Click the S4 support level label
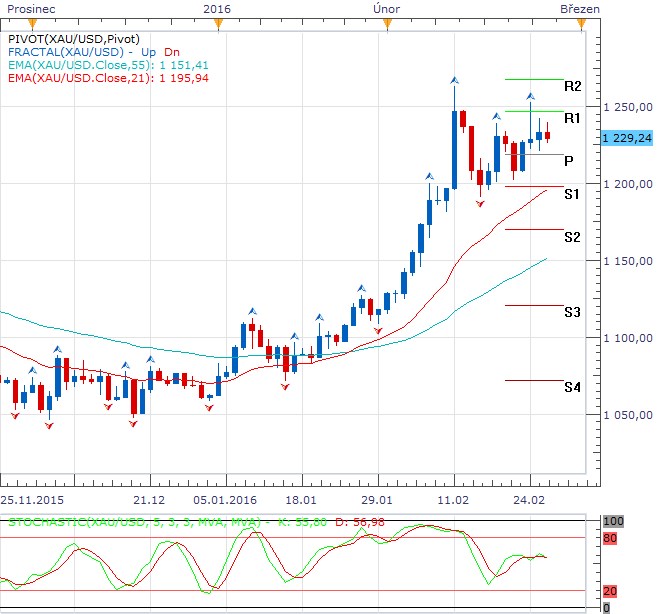Viewport: 658px width, 614px height. (x=572, y=387)
